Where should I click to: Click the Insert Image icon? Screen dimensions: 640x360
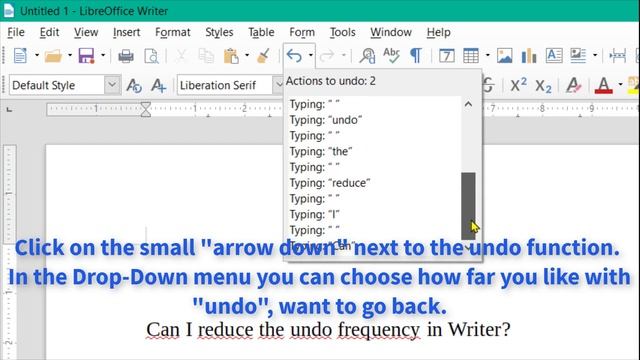click(x=504, y=56)
